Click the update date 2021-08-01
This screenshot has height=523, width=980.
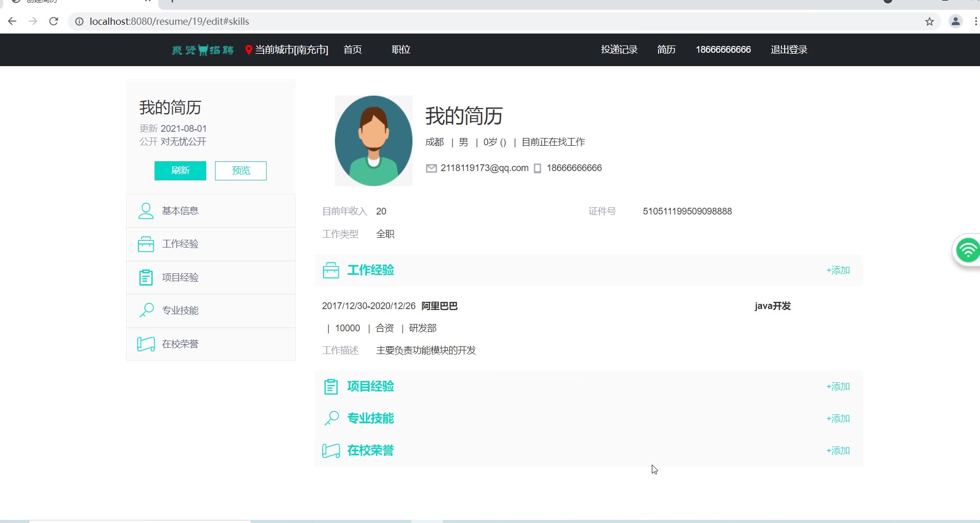pyautogui.click(x=183, y=129)
